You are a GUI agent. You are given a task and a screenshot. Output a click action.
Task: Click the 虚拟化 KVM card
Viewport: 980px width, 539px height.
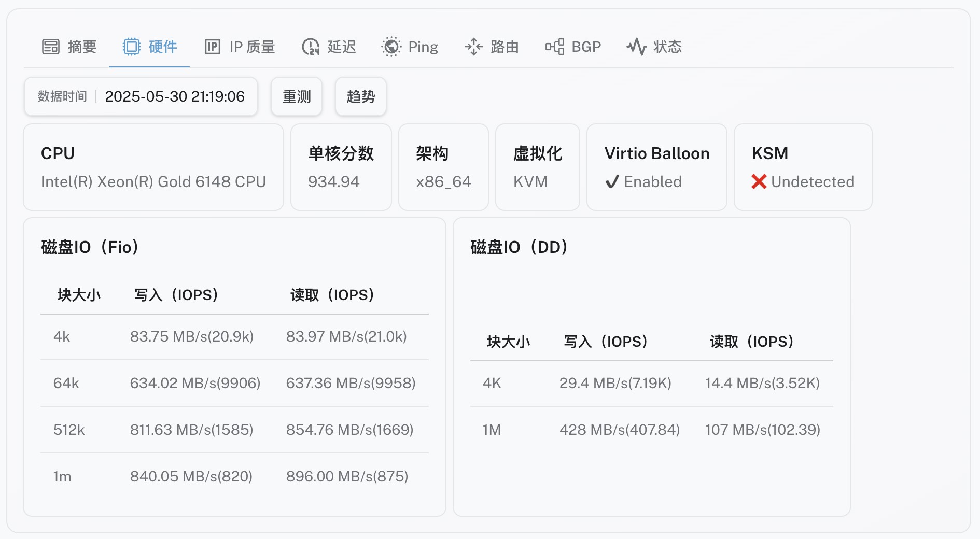pyautogui.click(x=537, y=167)
